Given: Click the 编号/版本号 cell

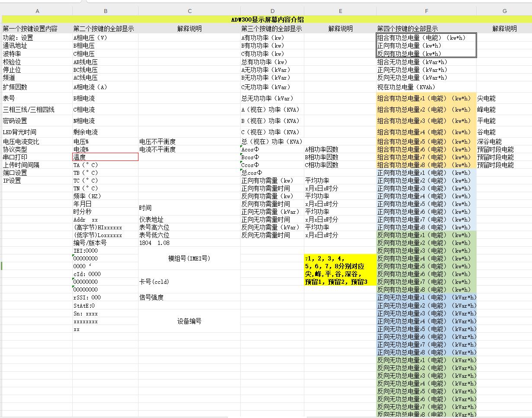Looking at the screenshot, I should pyautogui.click(x=105, y=243).
